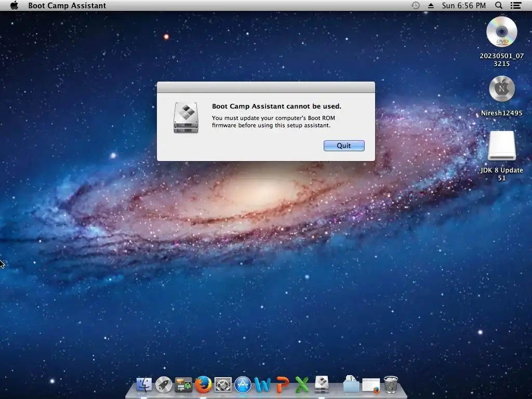Open Notification Center list icon
532x399 pixels.
[x=516, y=5]
